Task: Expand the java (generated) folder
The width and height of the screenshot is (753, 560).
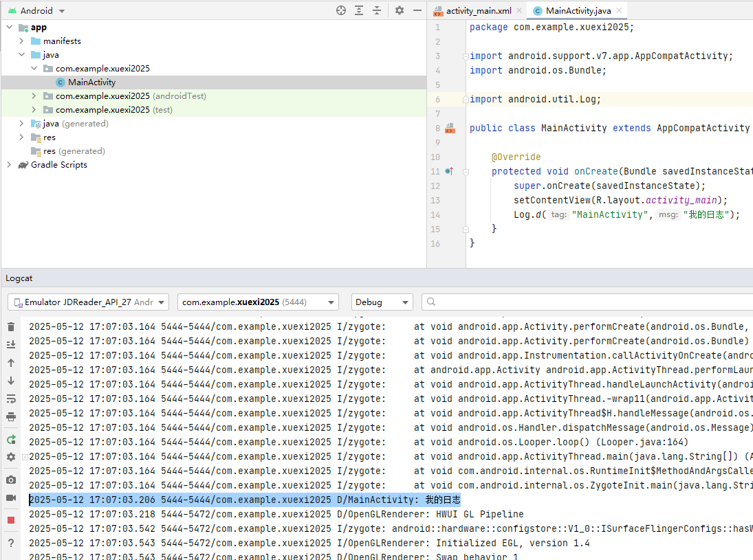Action: pyautogui.click(x=21, y=124)
